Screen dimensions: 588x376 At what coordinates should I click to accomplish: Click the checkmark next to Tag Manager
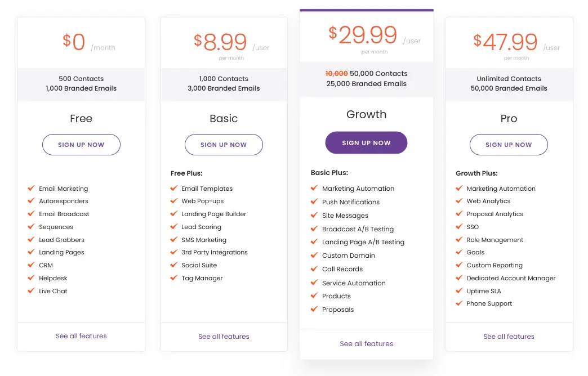[174, 278]
